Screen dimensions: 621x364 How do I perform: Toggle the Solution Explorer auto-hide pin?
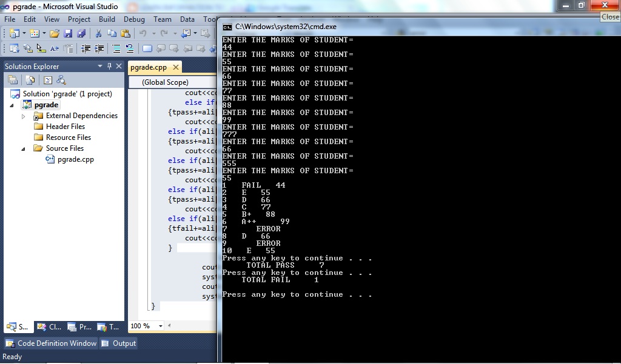[109, 66]
